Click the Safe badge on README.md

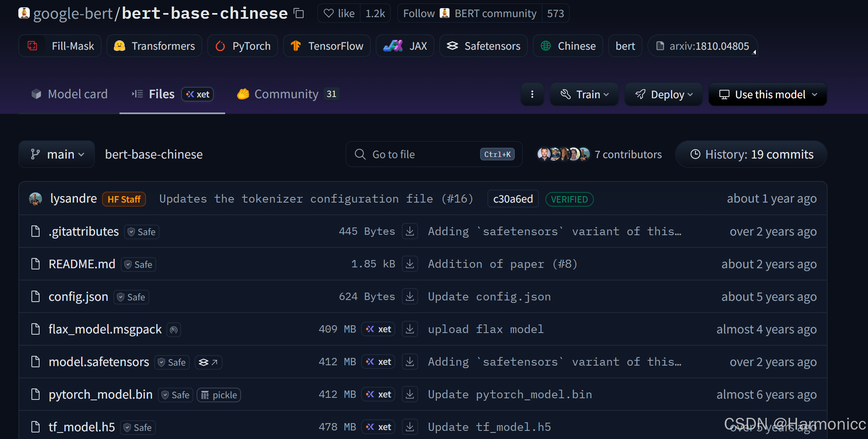pyautogui.click(x=139, y=265)
